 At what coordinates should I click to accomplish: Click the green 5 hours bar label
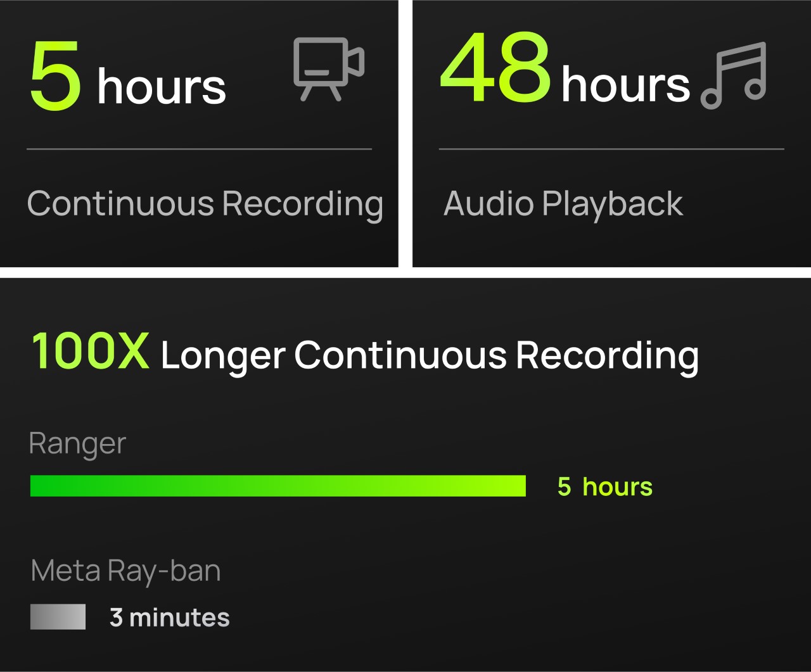(604, 486)
